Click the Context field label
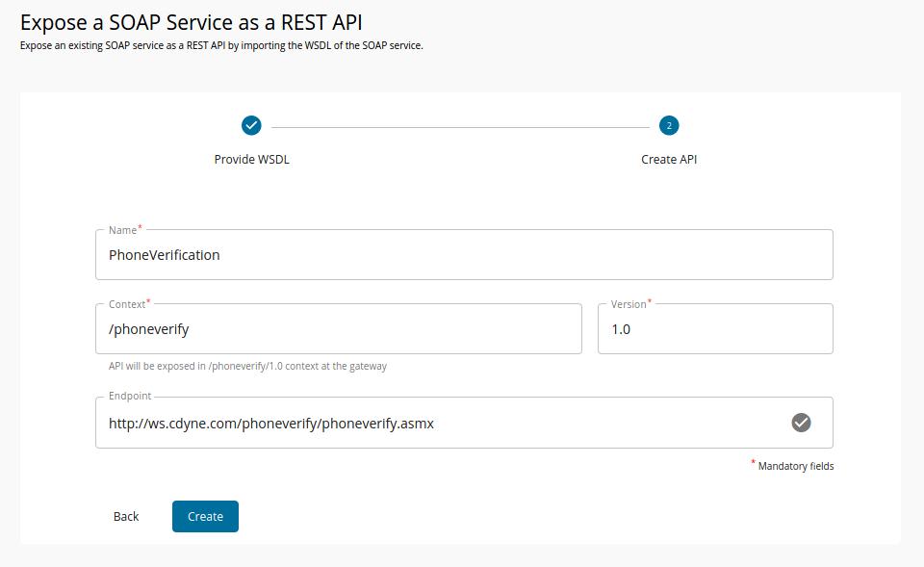 point(127,304)
